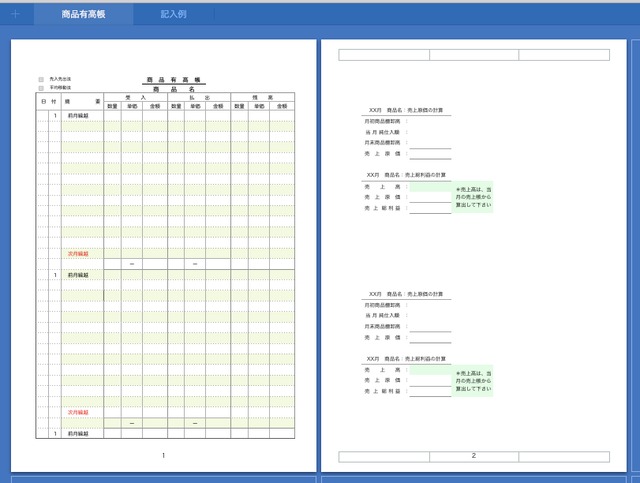The height and width of the screenshot is (483, 640).
Task: Switch to the 商品有高帳 sheet tab
Action: point(83,14)
